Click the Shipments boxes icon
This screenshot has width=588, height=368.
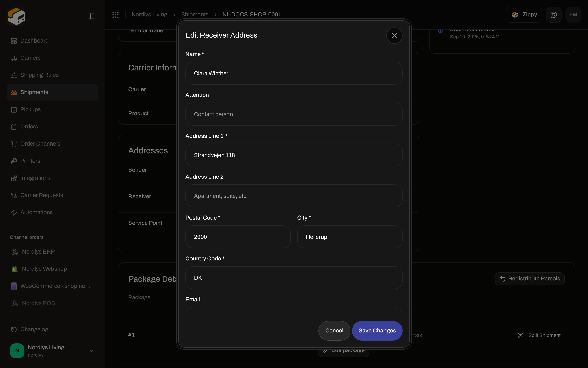14,92
